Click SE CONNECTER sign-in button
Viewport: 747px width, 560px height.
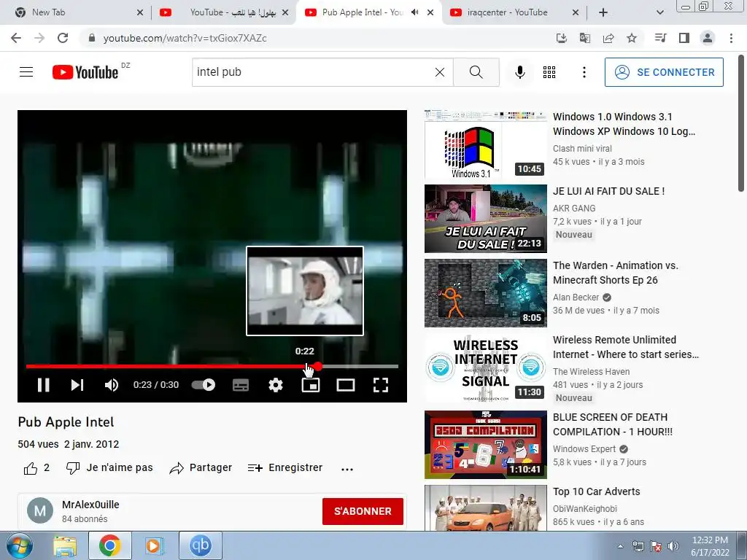coord(664,72)
